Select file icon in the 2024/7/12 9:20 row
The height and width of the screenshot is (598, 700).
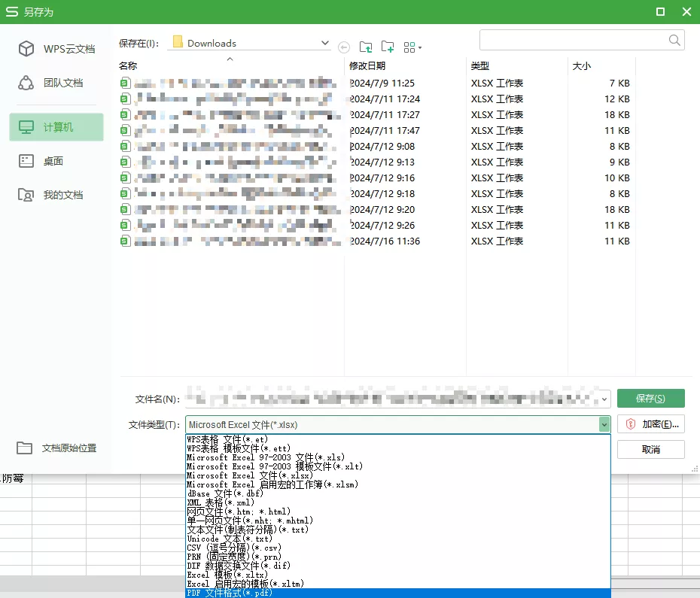(125, 209)
